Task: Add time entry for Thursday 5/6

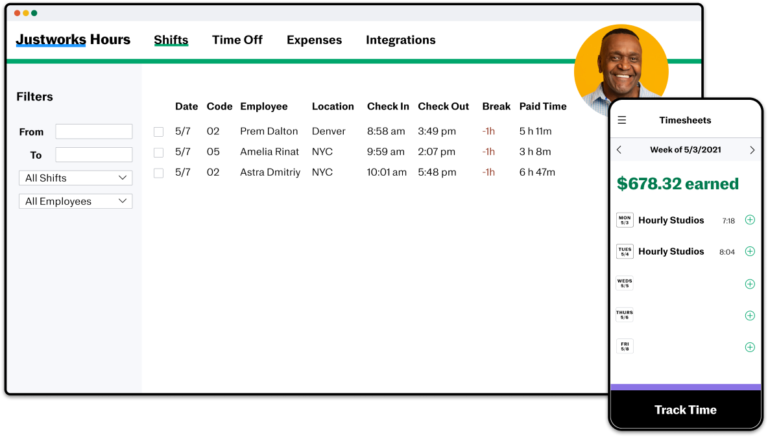Action: tap(750, 315)
